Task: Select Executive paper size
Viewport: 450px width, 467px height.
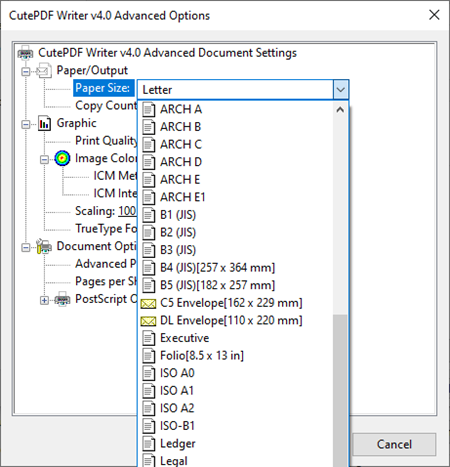Action: point(235,338)
